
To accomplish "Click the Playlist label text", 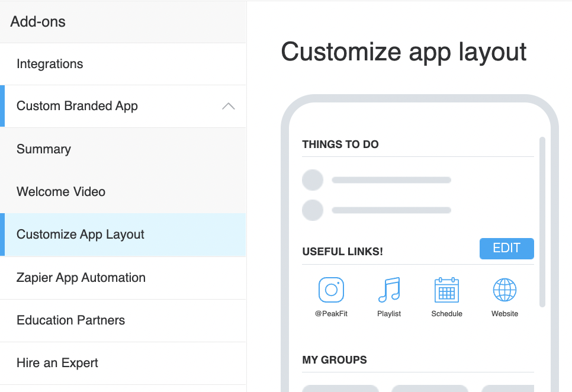I will point(389,314).
